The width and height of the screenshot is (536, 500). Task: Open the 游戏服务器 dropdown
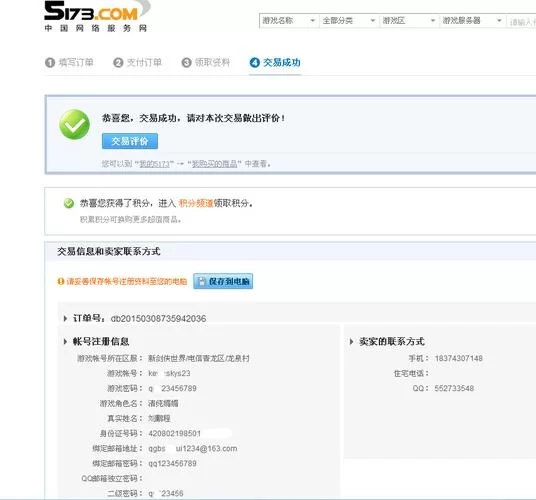(472, 21)
